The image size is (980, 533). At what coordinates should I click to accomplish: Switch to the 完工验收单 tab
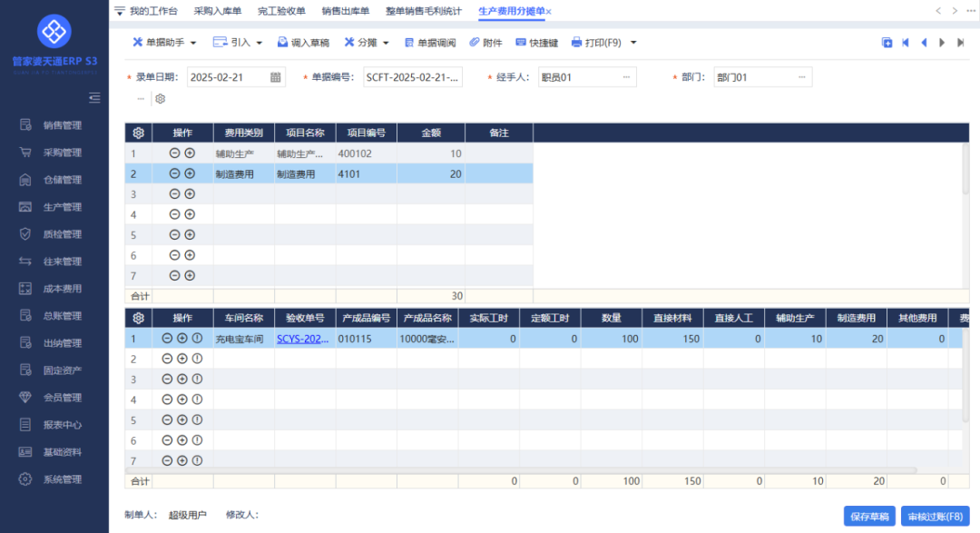[281, 11]
